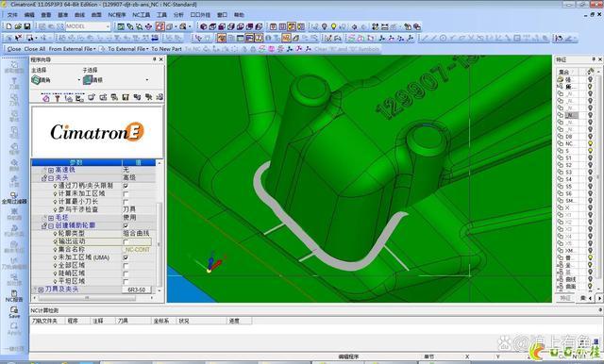Click the To New Part button

166,49
